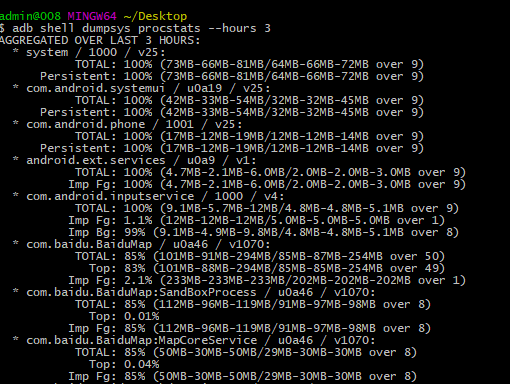Click the com.android.phone / 1001 line

[x=127, y=124]
